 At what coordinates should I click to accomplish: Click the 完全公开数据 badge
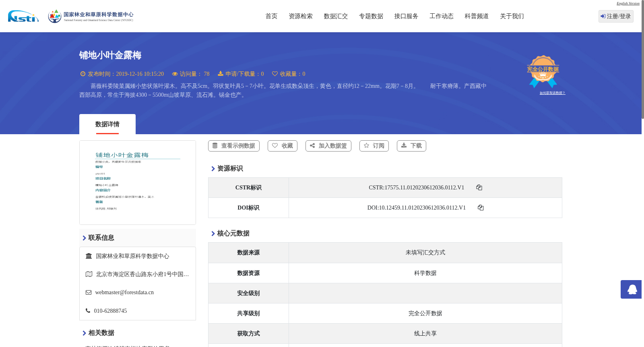(x=543, y=71)
